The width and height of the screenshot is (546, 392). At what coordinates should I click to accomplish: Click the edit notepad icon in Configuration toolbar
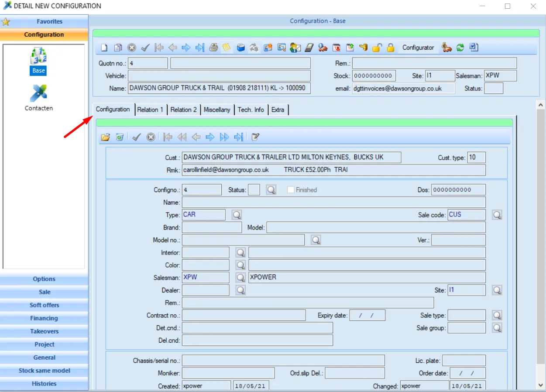[x=255, y=138]
